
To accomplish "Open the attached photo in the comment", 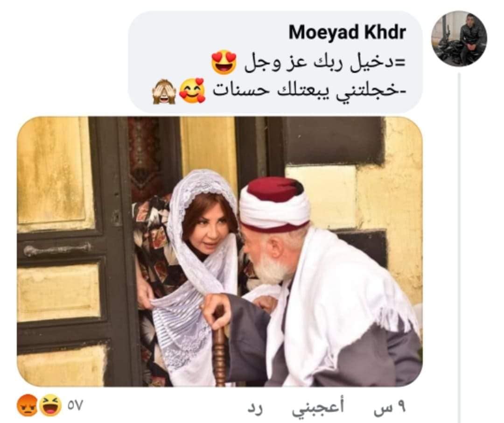I will (x=219, y=252).
